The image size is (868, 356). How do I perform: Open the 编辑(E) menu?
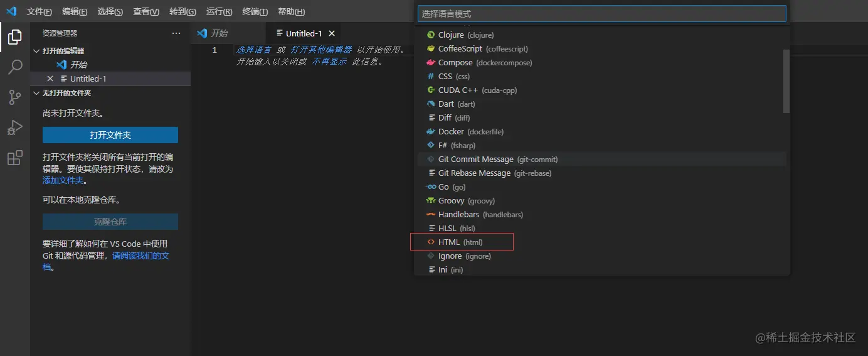(75, 12)
